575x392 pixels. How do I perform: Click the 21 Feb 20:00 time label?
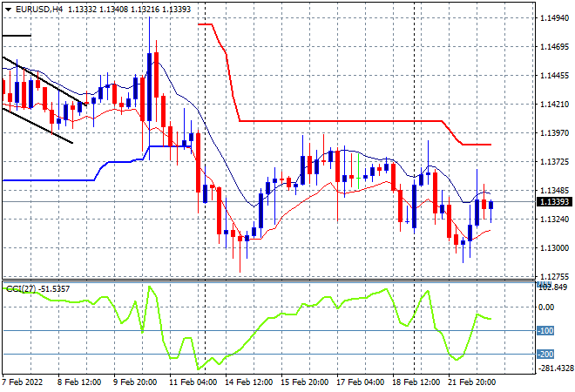[472, 382]
